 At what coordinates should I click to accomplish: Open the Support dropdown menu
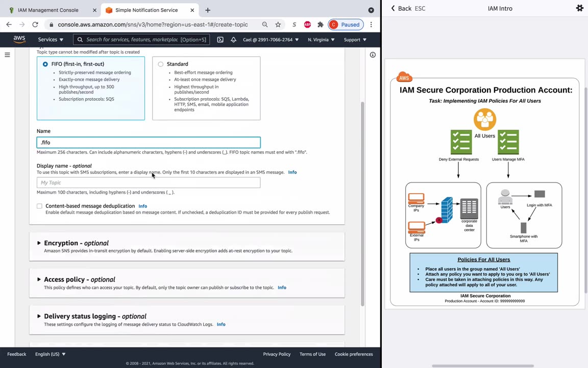click(355, 39)
